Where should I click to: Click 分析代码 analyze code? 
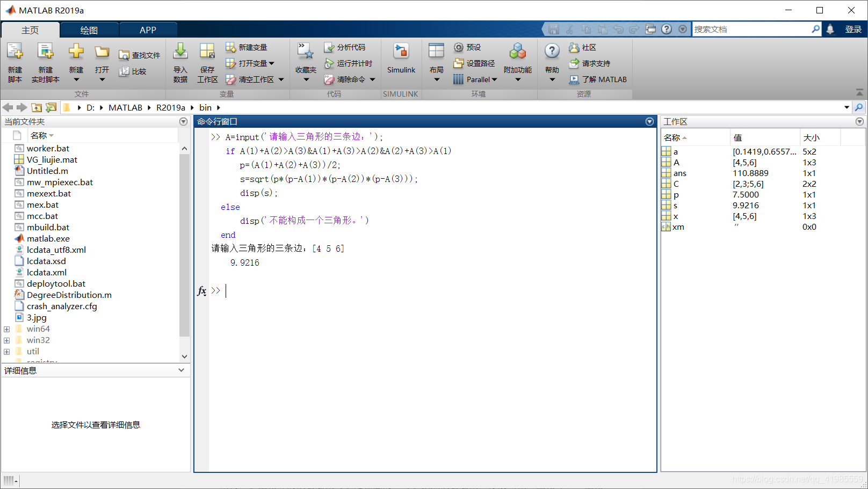344,47
